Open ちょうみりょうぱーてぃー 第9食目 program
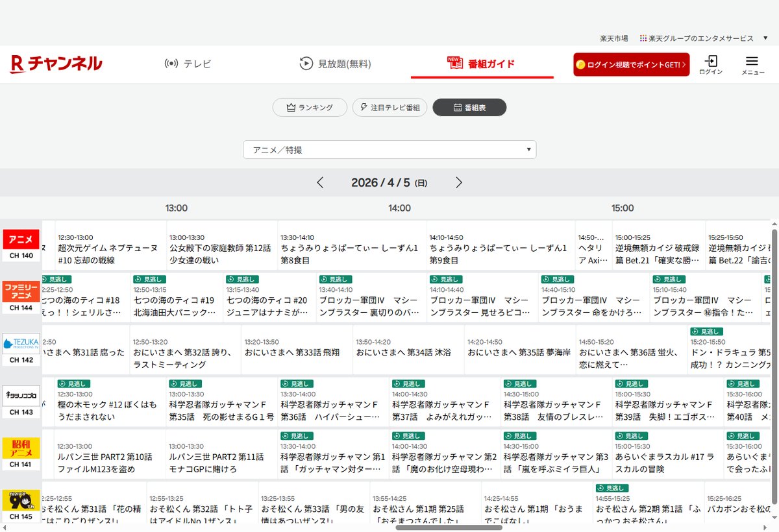This screenshot has width=779, height=532. (501, 245)
